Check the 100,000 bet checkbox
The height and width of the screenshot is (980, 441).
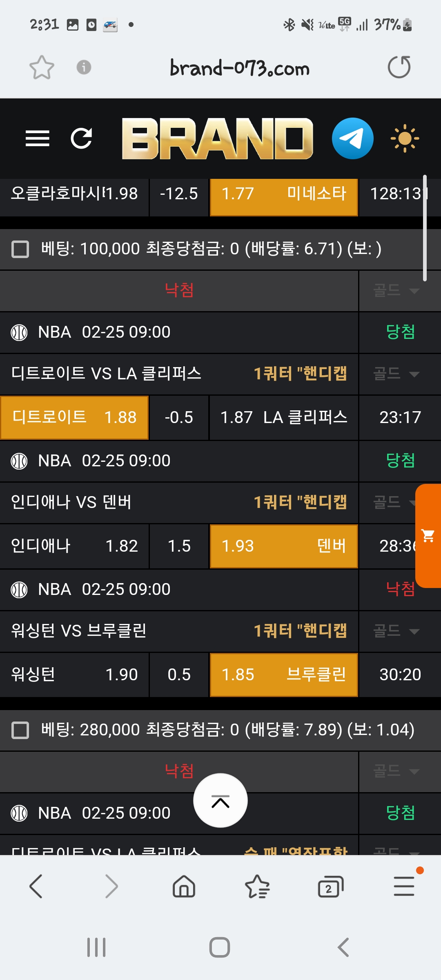coord(20,249)
